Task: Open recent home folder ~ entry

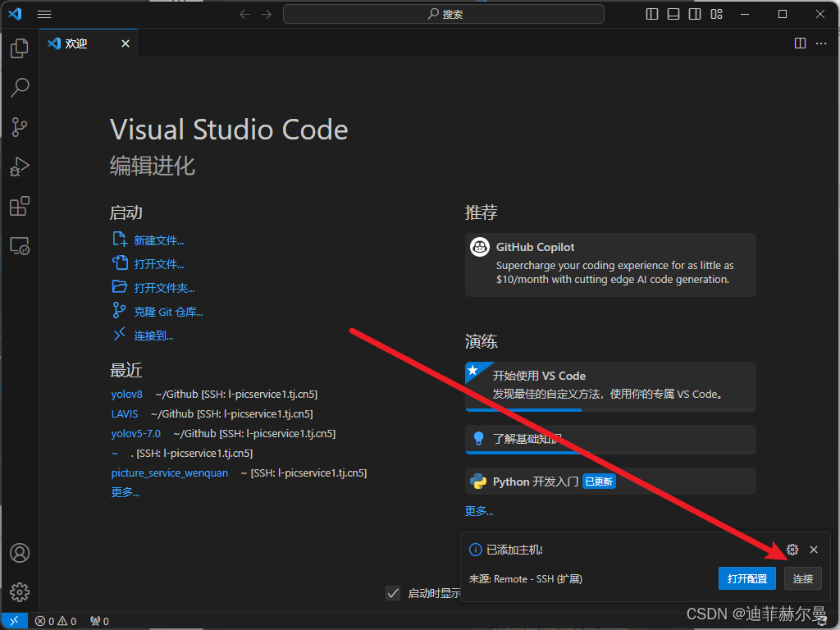Action: click(115, 453)
